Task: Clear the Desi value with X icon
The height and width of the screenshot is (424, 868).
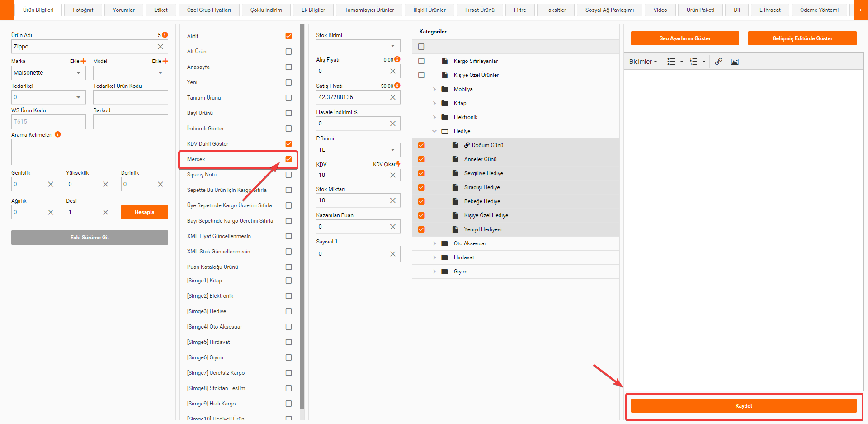Action: (x=105, y=212)
